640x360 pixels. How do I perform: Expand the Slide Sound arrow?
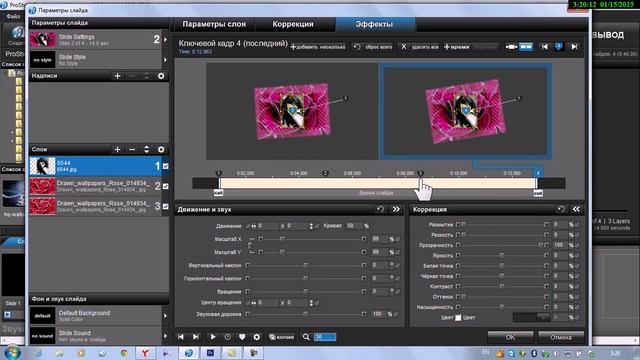coord(165,336)
